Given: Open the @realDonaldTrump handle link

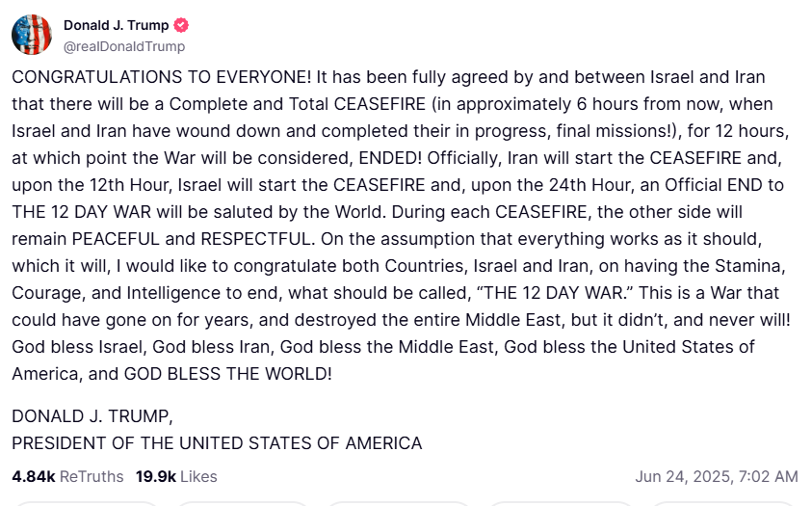Looking at the screenshot, I should pyautogui.click(x=123, y=46).
